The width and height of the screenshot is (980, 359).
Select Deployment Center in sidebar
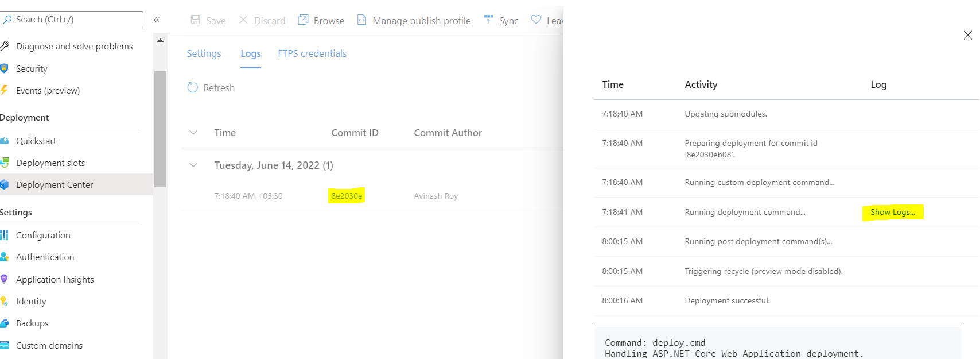pyautogui.click(x=76, y=184)
